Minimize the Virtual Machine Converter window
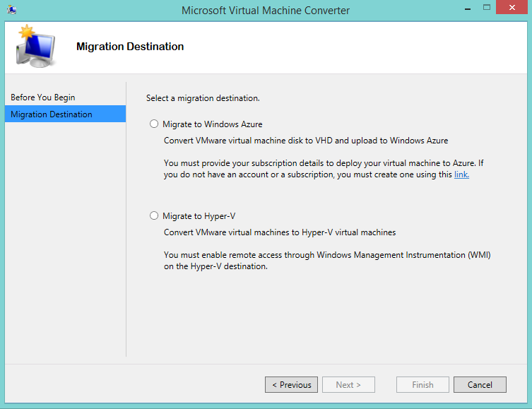Viewport: 532px width, 409px height. coord(468,8)
